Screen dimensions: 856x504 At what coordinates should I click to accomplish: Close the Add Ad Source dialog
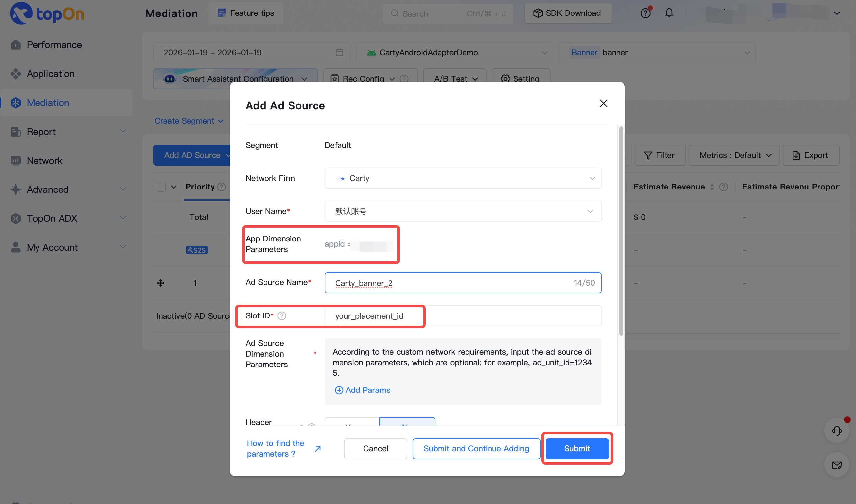pos(603,103)
